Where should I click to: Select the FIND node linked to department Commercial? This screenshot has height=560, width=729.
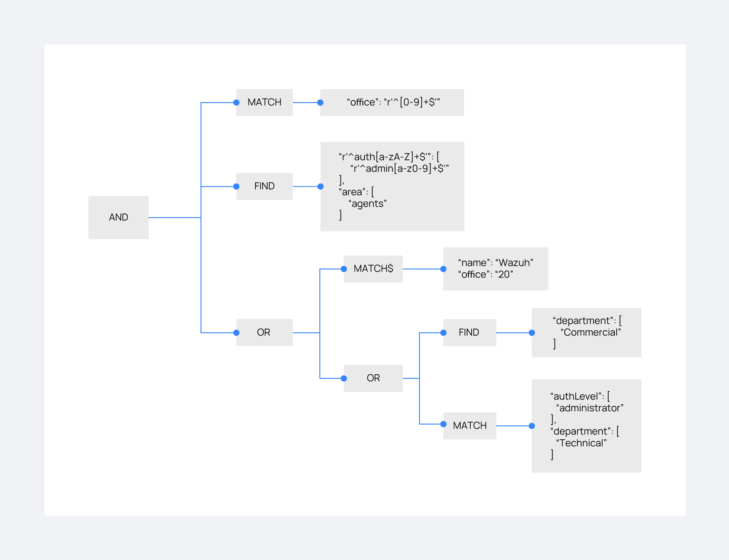[x=470, y=333]
